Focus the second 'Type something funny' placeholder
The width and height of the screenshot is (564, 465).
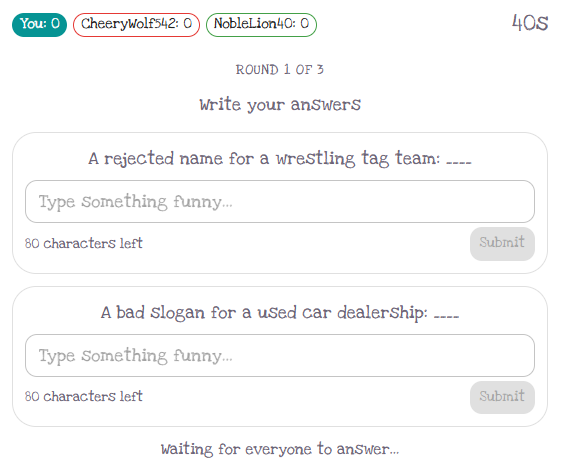(136, 356)
